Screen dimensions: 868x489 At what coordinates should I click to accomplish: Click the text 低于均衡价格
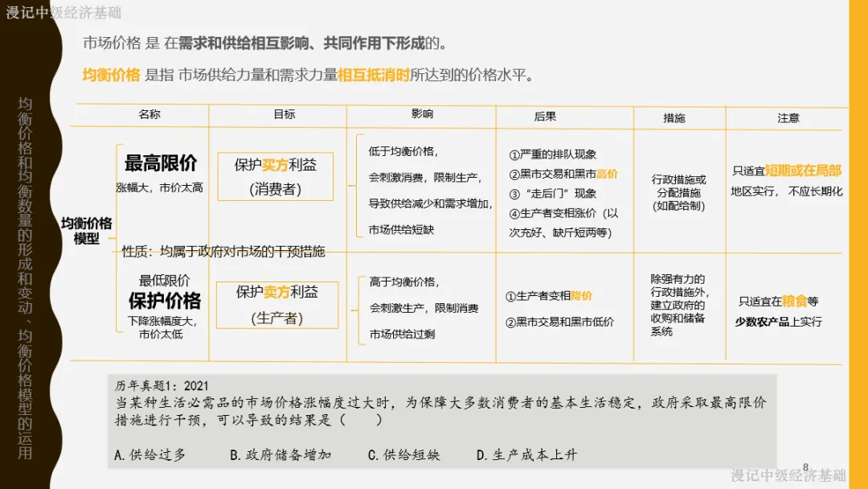tap(403, 151)
